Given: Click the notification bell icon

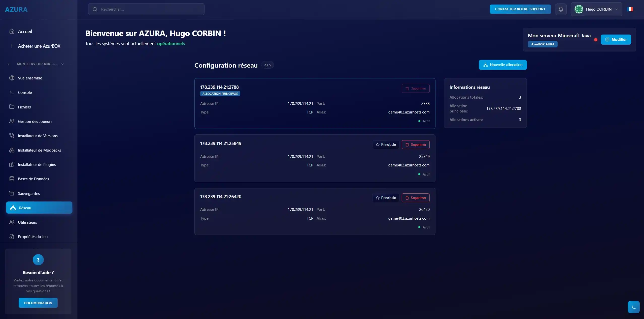Looking at the screenshot, I should click(x=561, y=9).
